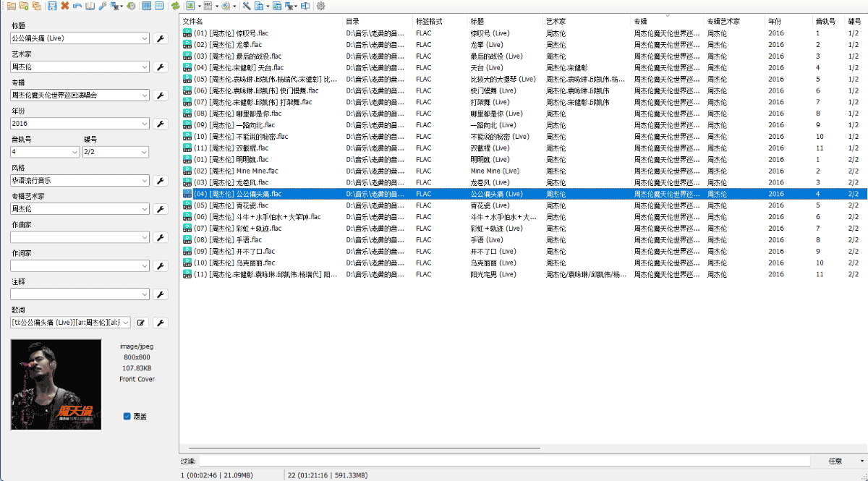Click the 过滤 filter input field
Image resolution: width=868 pixels, height=481 pixels.
pyautogui.click(x=503, y=461)
